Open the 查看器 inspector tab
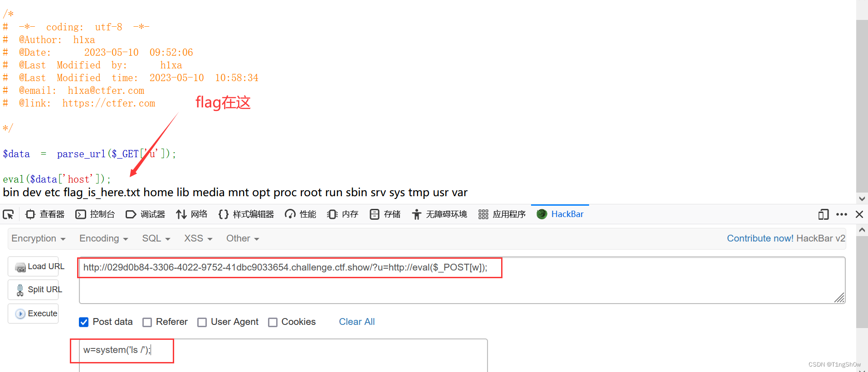This screenshot has width=868, height=372. (45, 214)
